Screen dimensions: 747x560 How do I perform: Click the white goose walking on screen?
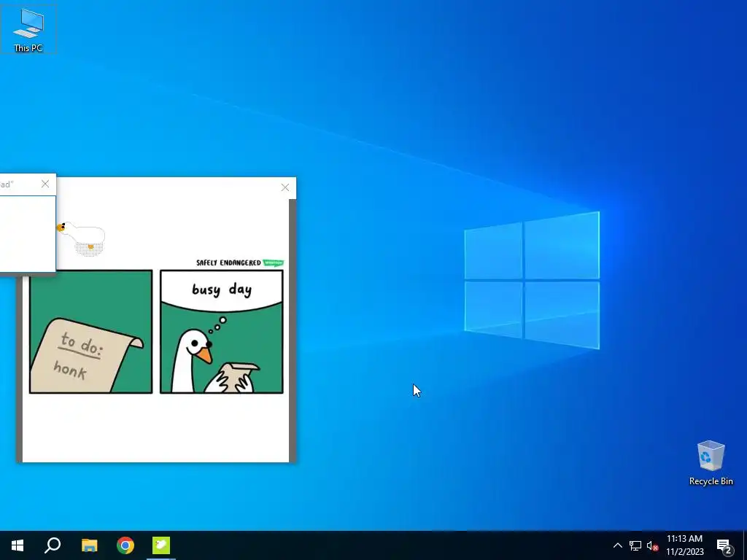[82, 238]
